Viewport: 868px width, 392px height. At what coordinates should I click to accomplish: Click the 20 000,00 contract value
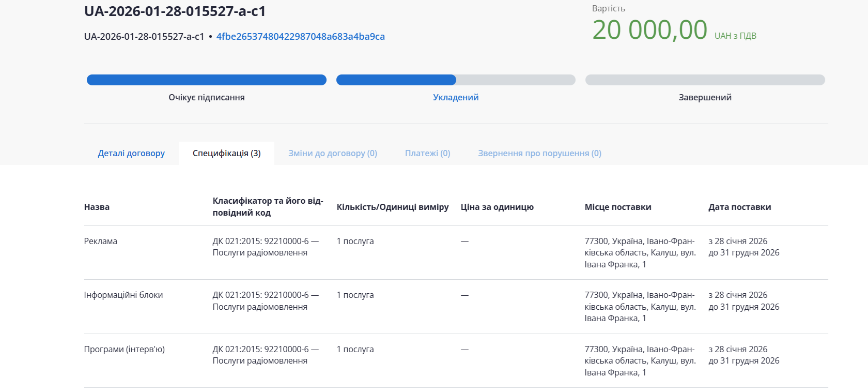pyautogui.click(x=649, y=30)
